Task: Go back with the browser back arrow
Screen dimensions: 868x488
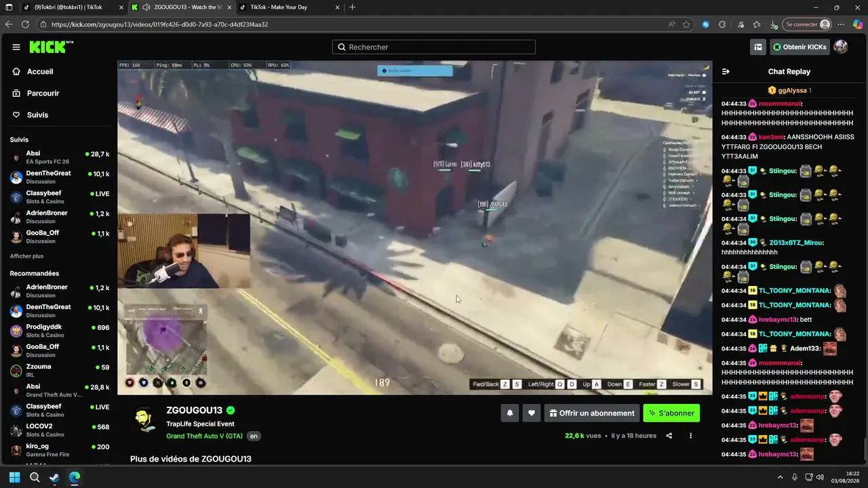Action: (x=9, y=24)
